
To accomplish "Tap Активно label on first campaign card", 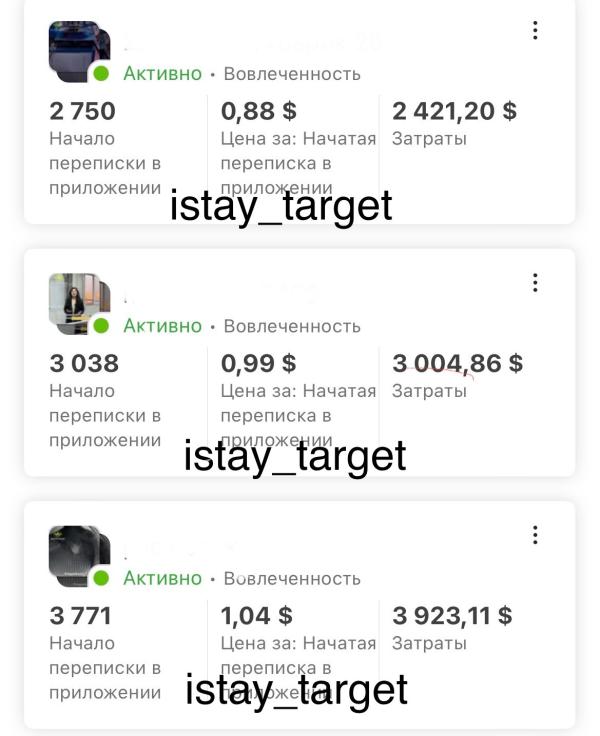I will click(x=162, y=74).
